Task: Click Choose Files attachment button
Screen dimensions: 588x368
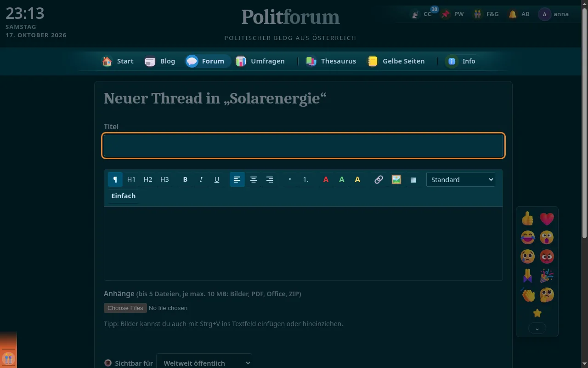Action: (125, 308)
